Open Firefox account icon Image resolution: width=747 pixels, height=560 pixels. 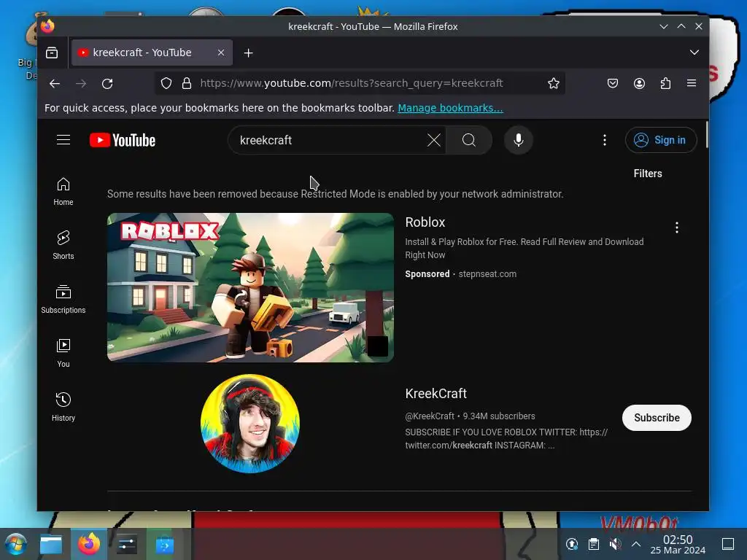pyautogui.click(x=639, y=83)
